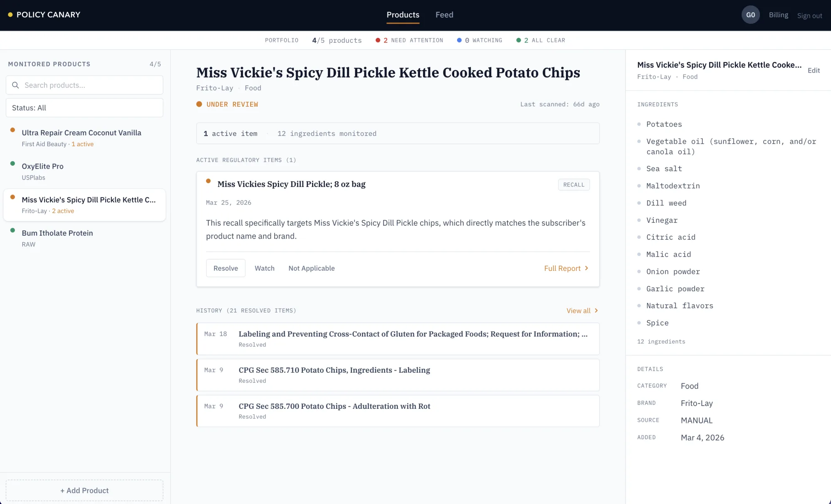The height and width of the screenshot is (504, 831).
Task: Switch to the Products tab
Action: point(403,15)
